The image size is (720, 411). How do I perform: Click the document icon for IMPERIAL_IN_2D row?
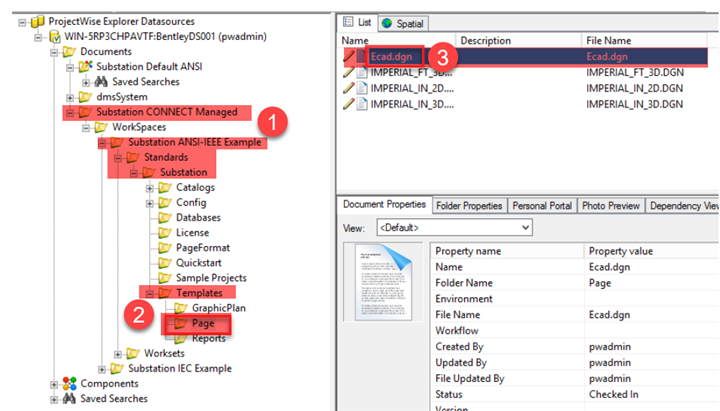click(362, 88)
